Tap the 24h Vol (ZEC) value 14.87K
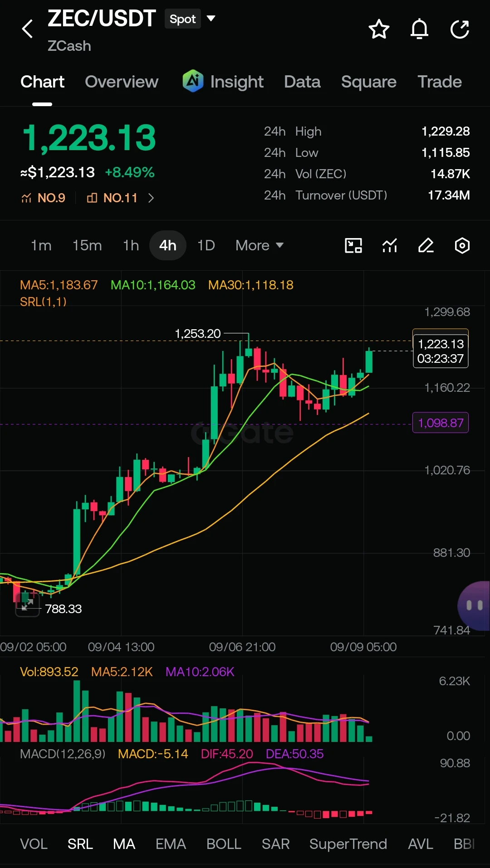 [x=450, y=174]
